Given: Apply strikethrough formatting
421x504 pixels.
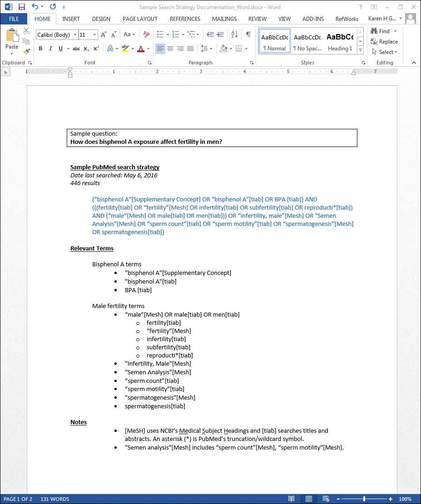Looking at the screenshot, I should pos(76,49).
